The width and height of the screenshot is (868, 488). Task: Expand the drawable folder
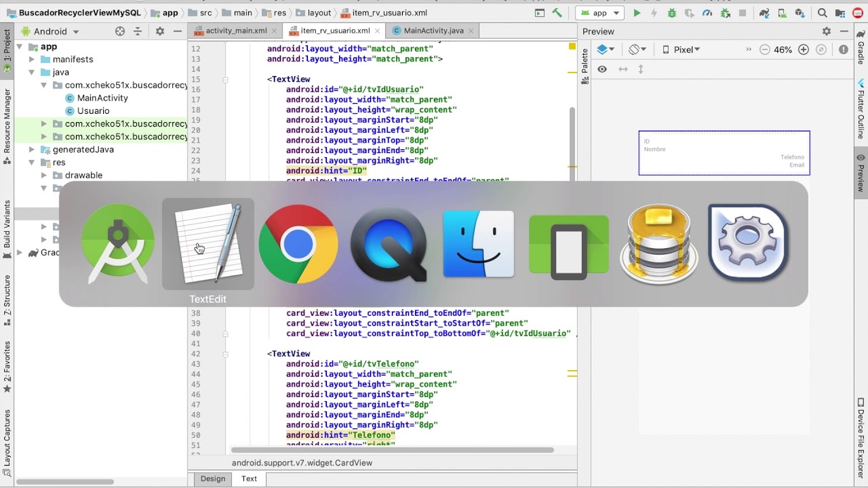(44, 176)
